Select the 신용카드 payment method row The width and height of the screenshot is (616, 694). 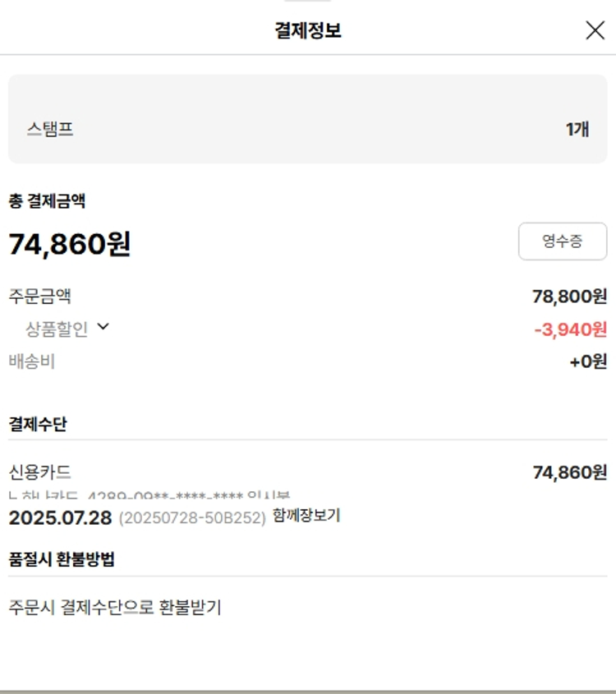[x=307, y=472]
